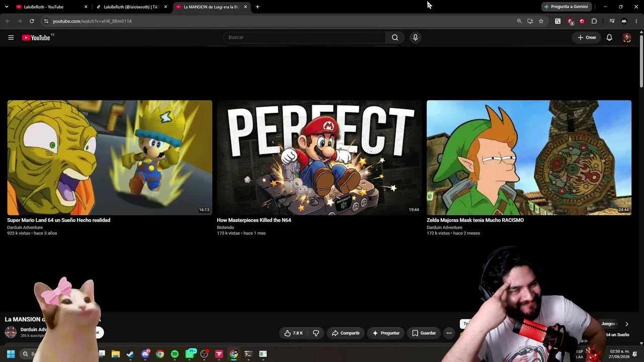Open the terminal app in the taskbar
Screen dimensions: 644x362
click(x=248, y=354)
